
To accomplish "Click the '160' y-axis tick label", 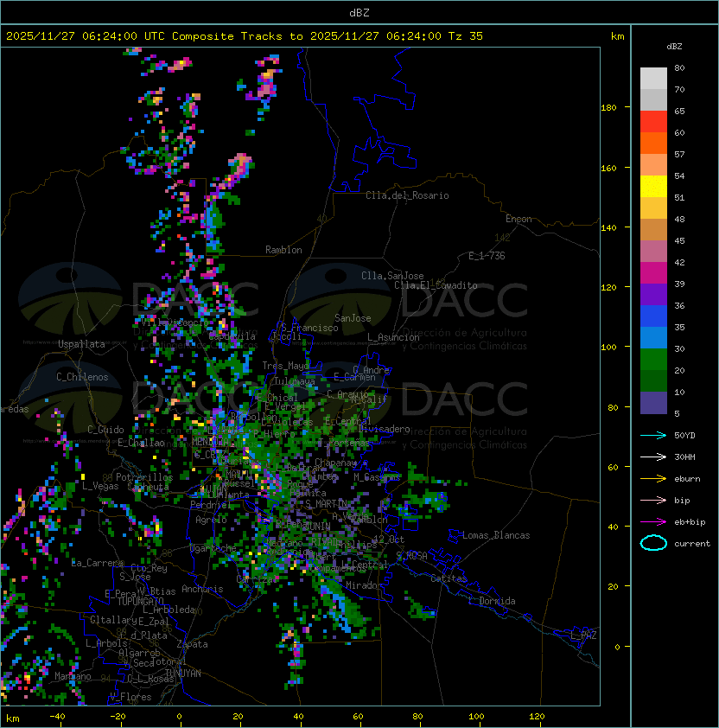I will point(608,168).
